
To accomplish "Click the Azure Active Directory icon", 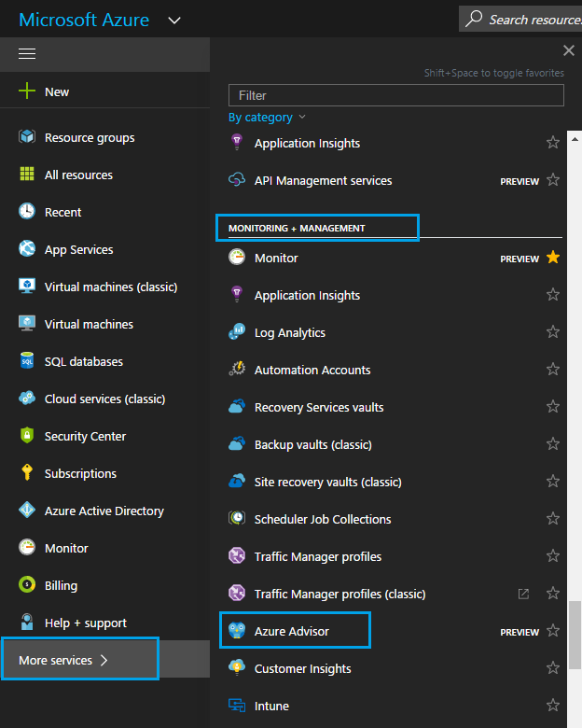I will (x=27, y=511).
